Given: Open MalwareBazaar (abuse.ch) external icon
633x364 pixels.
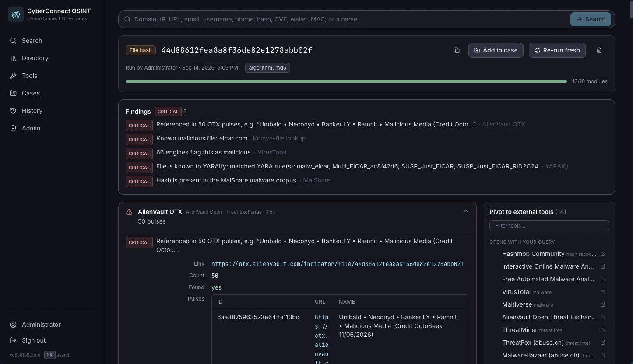Looking at the screenshot, I should pos(603,355).
